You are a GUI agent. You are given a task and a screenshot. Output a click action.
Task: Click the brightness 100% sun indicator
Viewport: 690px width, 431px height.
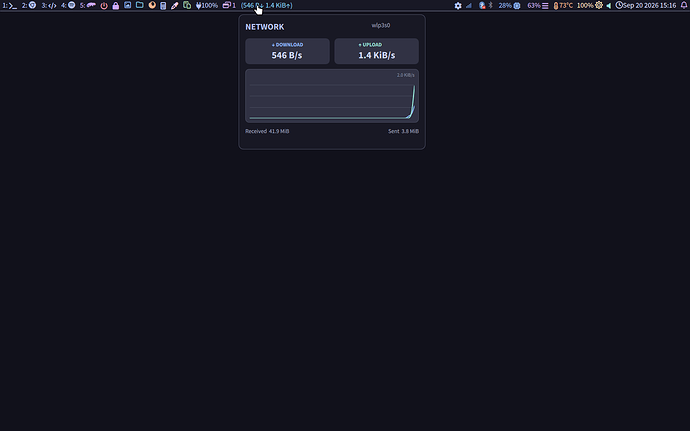[590, 6]
